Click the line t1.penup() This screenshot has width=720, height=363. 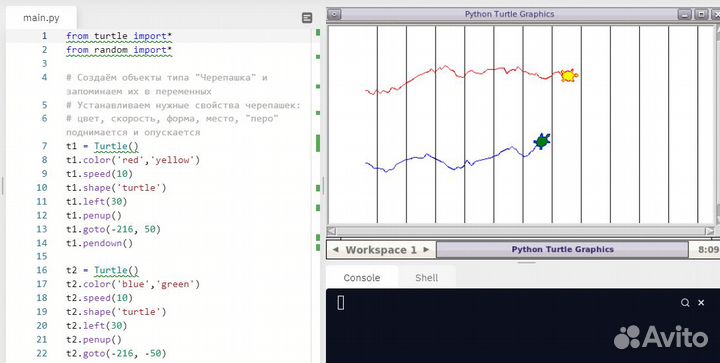[94, 215]
